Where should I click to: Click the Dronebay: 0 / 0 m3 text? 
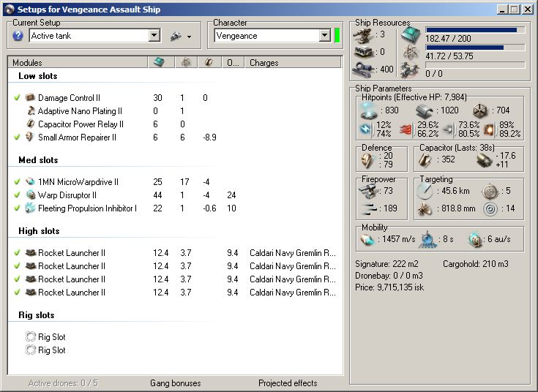(389, 276)
